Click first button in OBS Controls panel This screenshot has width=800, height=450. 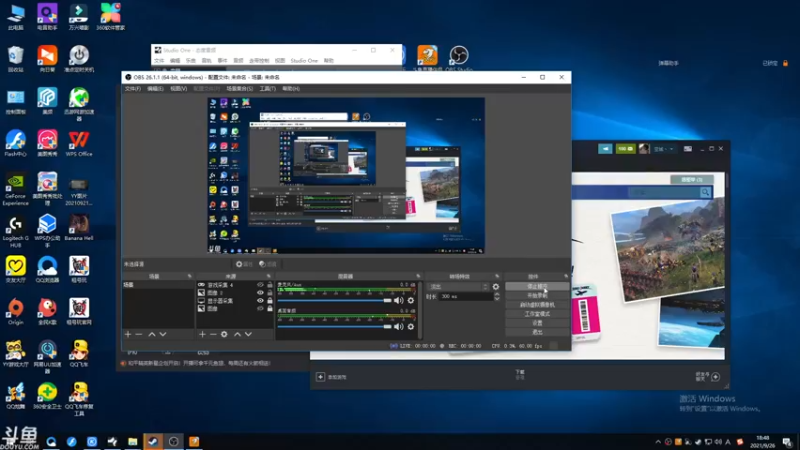pos(537,286)
